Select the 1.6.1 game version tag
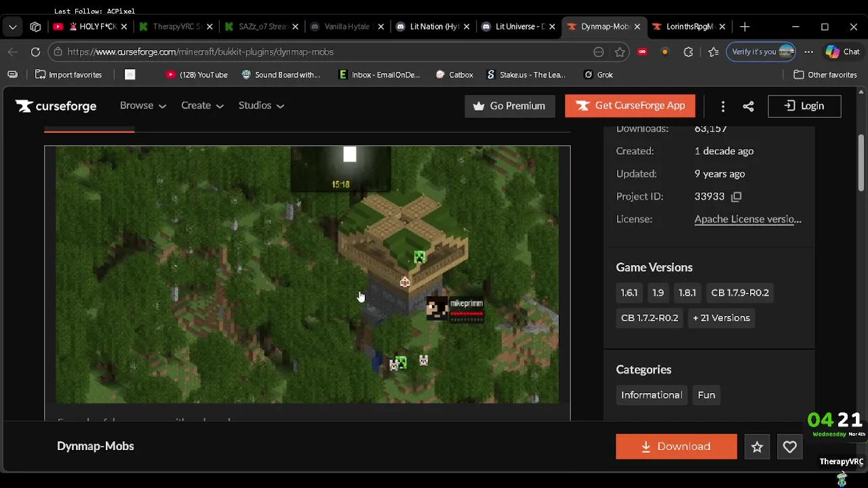This screenshot has width=868, height=488. click(629, 293)
